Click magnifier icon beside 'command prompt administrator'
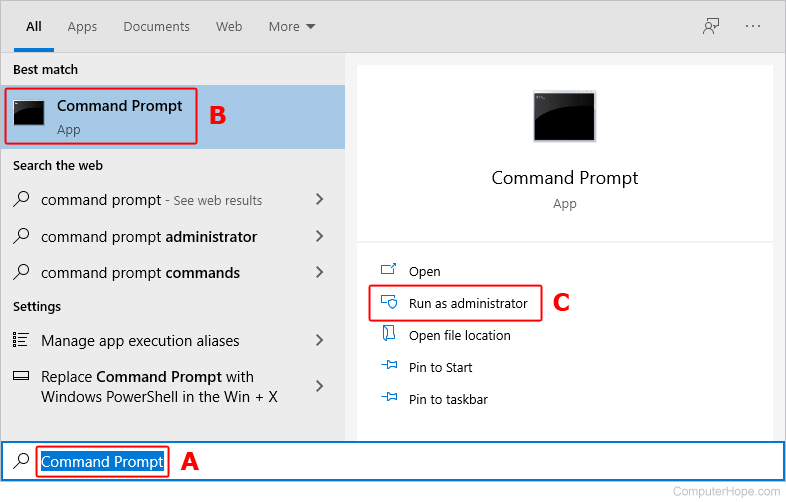786x502 pixels. click(21, 236)
